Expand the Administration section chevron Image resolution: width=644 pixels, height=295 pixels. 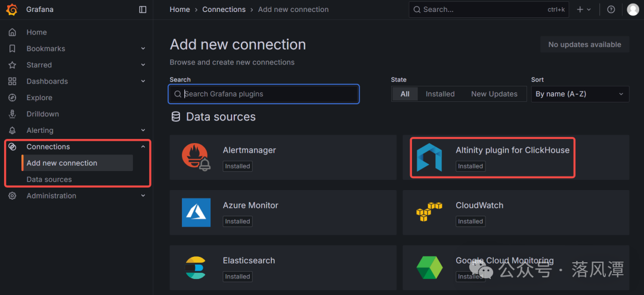click(x=143, y=195)
